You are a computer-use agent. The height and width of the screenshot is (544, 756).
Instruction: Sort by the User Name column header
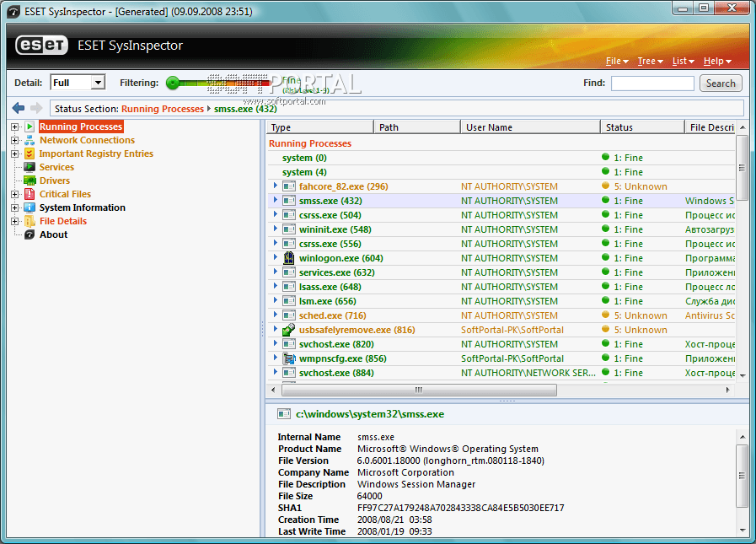pos(530,127)
